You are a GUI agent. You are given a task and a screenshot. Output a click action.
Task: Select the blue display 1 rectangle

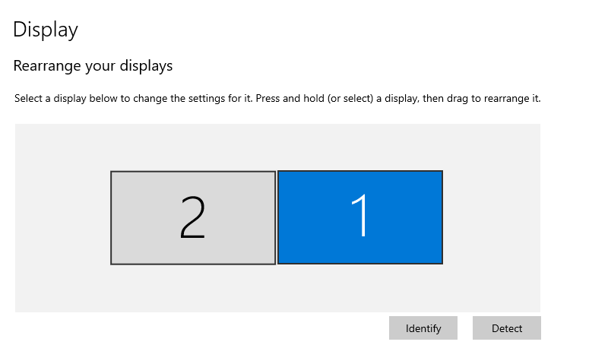tap(360, 217)
